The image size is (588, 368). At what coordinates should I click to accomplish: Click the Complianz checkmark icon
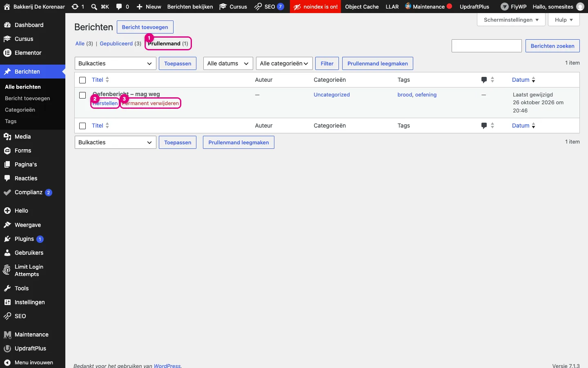[x=7, y=192]
